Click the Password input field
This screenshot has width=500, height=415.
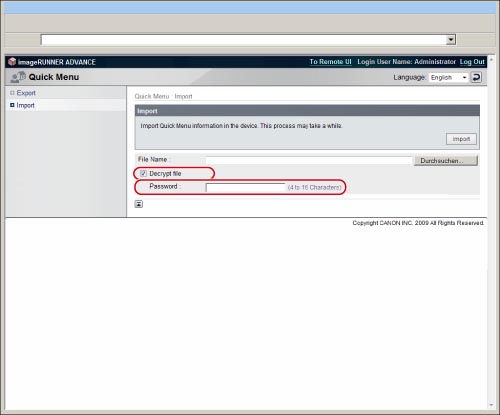(245, 187)
